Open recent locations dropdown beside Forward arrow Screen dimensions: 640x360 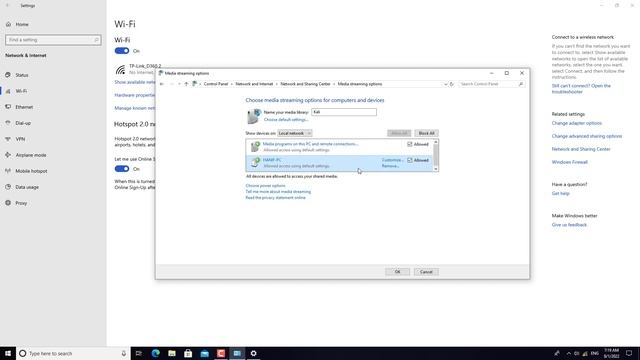pos(179,84)
